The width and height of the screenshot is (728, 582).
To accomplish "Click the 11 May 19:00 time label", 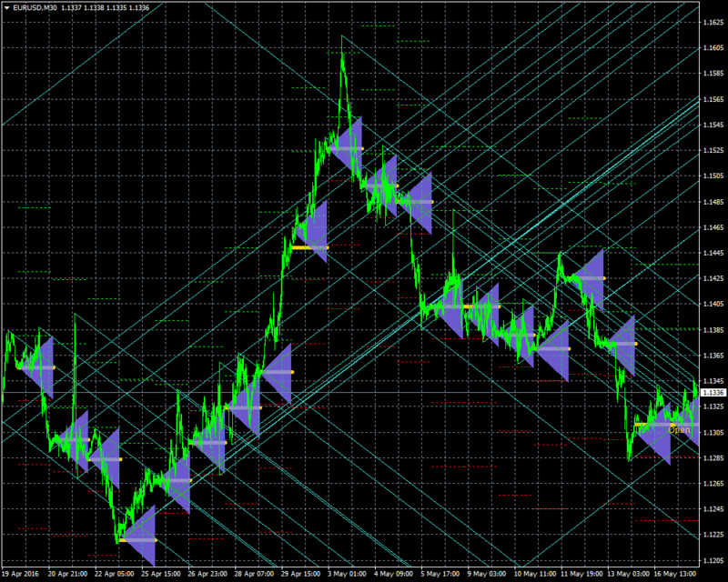I will (x=581, y=574).
